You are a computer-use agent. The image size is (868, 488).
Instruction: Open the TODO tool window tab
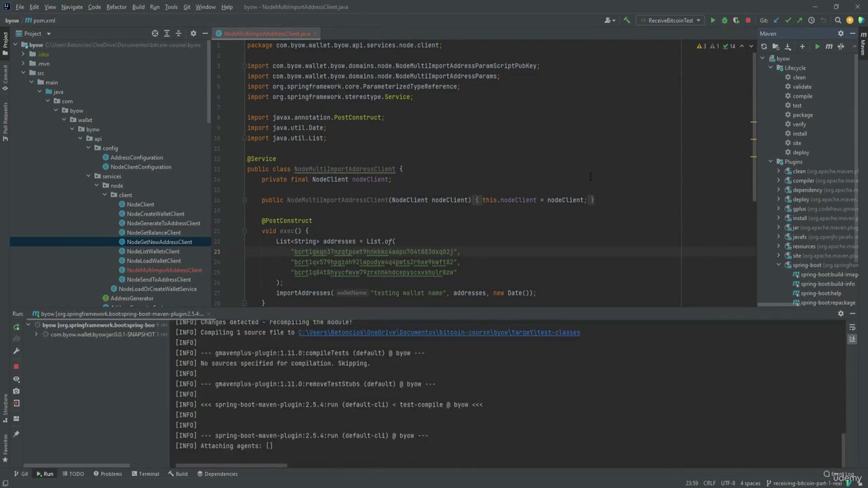73,474
